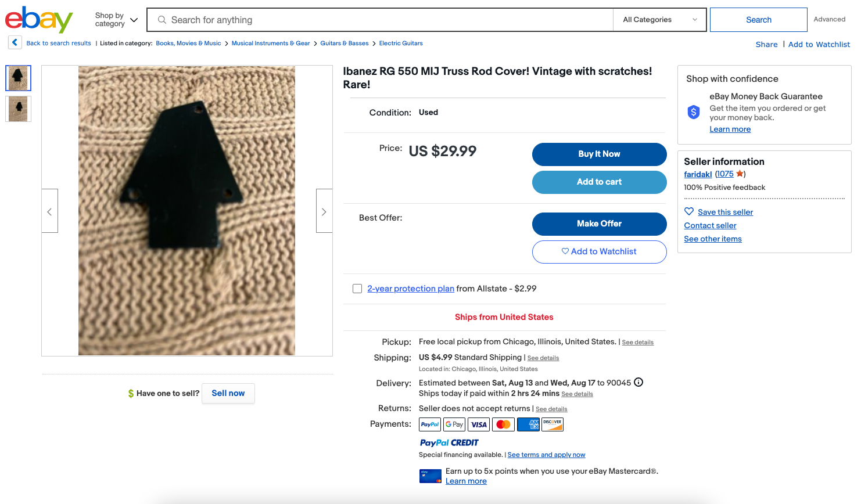This screenshot has height=504, width=861.
Task: Open seller faridakl's profile link
Action: click(x=698, y=174)
